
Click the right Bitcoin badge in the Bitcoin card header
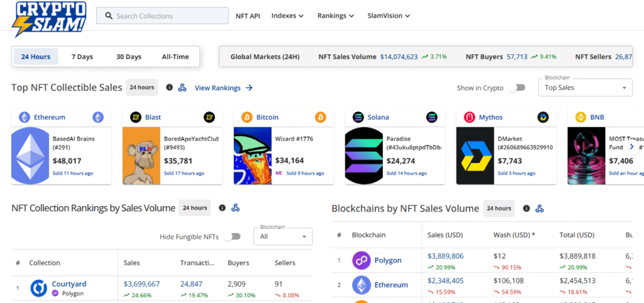point(320,117)
